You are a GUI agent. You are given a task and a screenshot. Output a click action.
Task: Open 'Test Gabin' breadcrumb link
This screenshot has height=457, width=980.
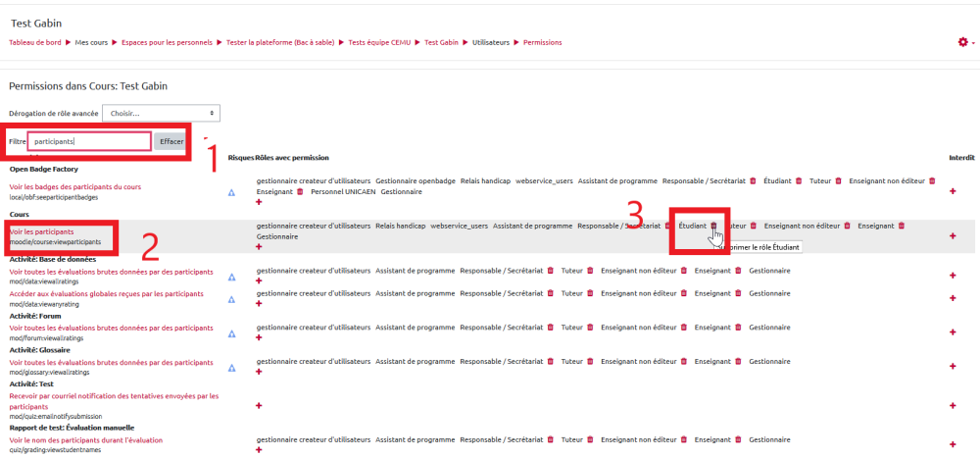pyautogui.click(x=441, y=43)
